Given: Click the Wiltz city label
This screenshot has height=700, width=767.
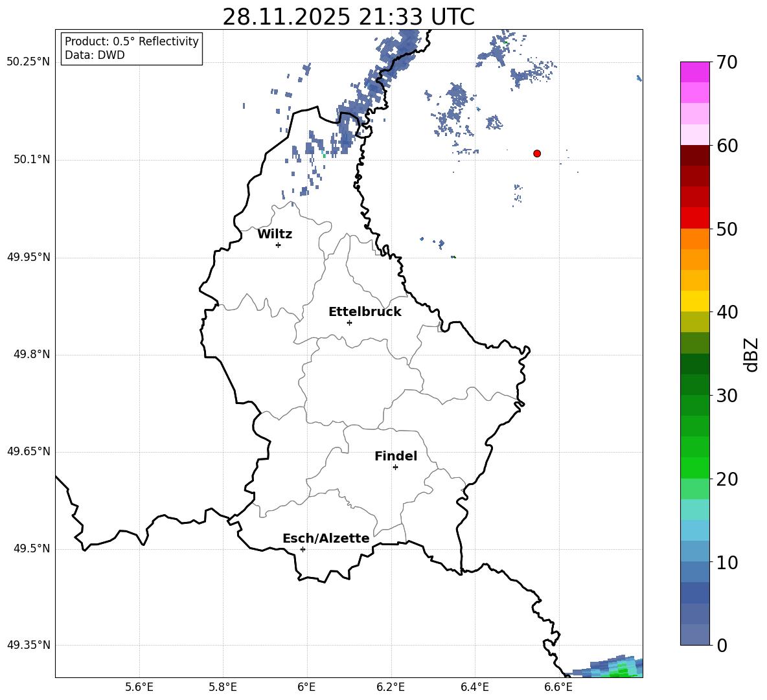Looking at the screenshot, I should click(x=275, y=234).
